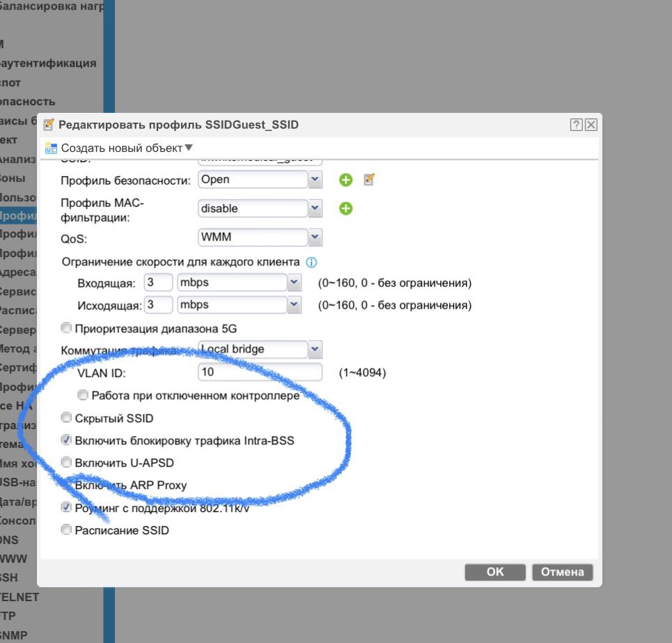Open the incoming rate unit mbps dropdown
This screenshot has height=643, width=672.
point(294,283)
